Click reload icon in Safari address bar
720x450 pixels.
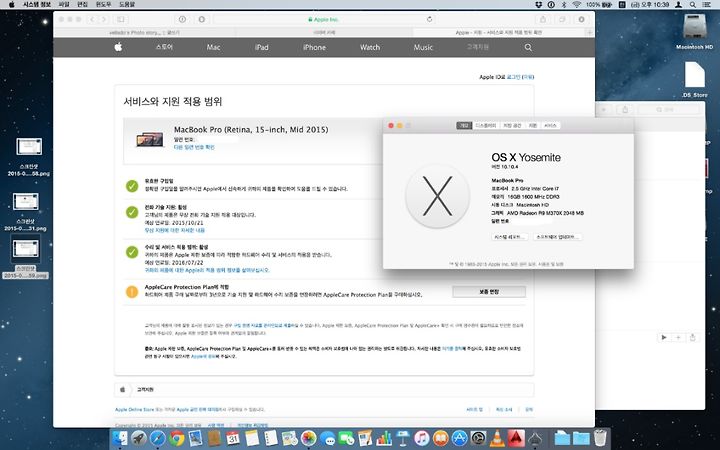pyautogui.click(x=429, y=19)
